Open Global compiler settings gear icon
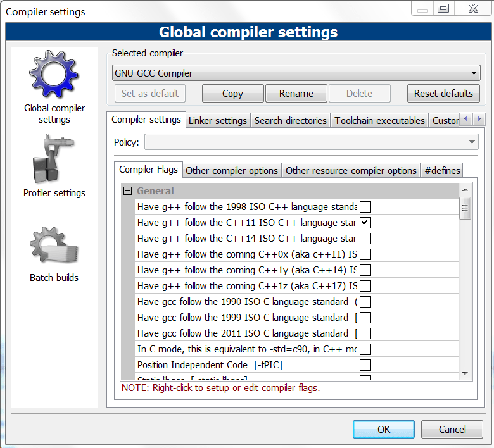Viewport: 494px width, 448px height. tap(54, 74)
